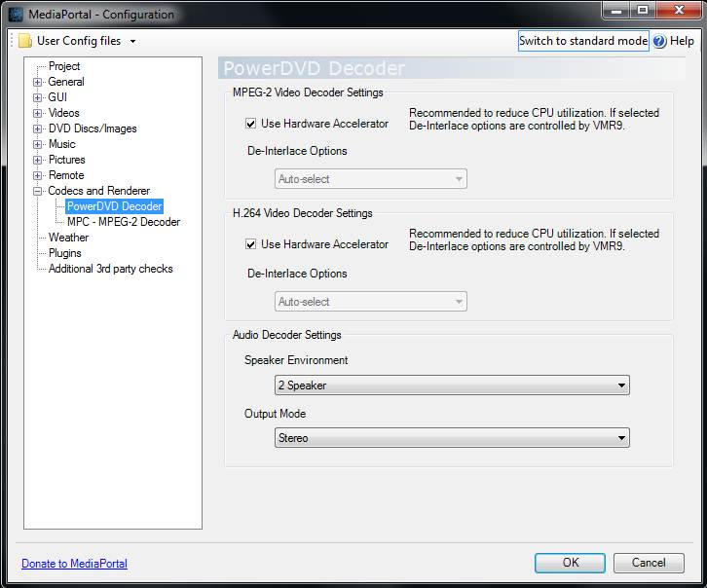Click the User Config files folder icon
The width and height of the screenshot is (707, 588).
click(24, 41)
